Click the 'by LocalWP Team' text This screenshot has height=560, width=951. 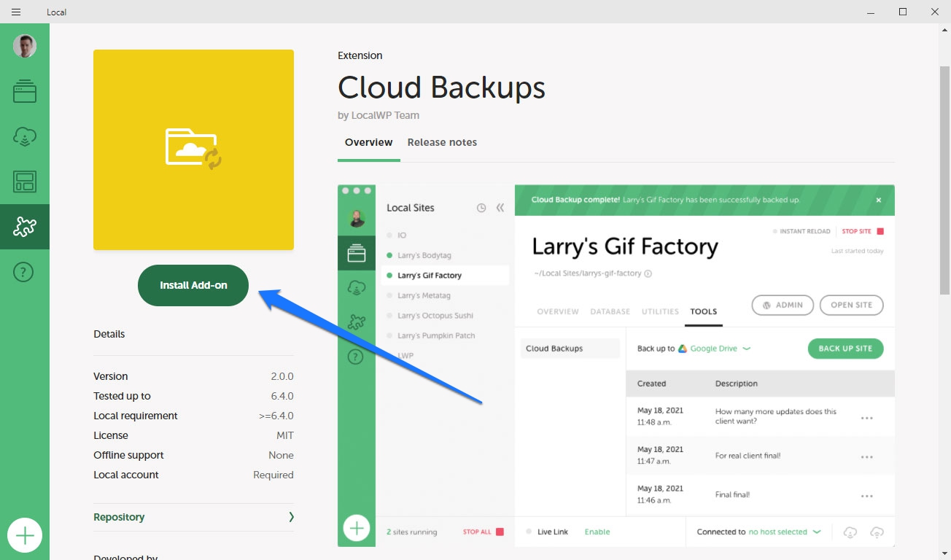click(x=379, y=115)
